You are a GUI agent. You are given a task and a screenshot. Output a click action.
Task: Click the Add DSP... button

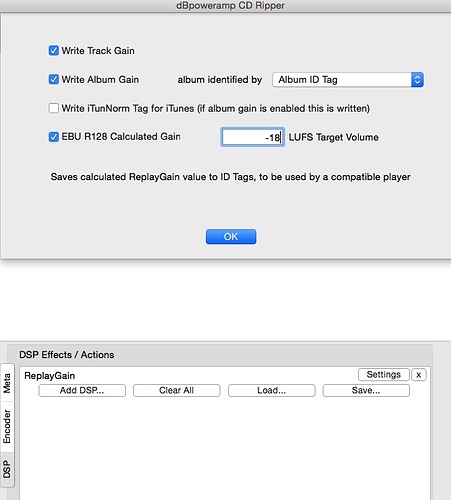(x=82, y=390)
